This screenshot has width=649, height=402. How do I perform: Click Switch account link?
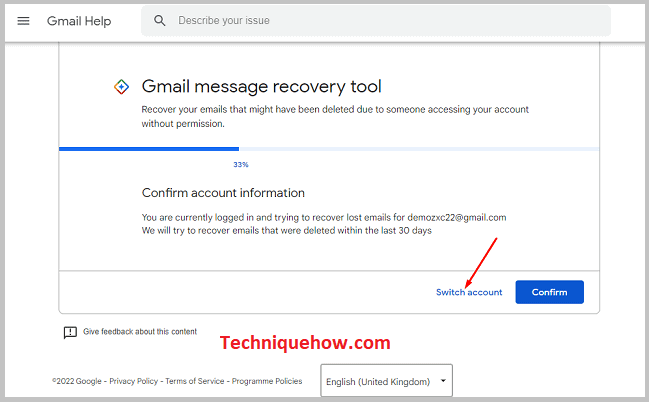(x=469, y=292)
